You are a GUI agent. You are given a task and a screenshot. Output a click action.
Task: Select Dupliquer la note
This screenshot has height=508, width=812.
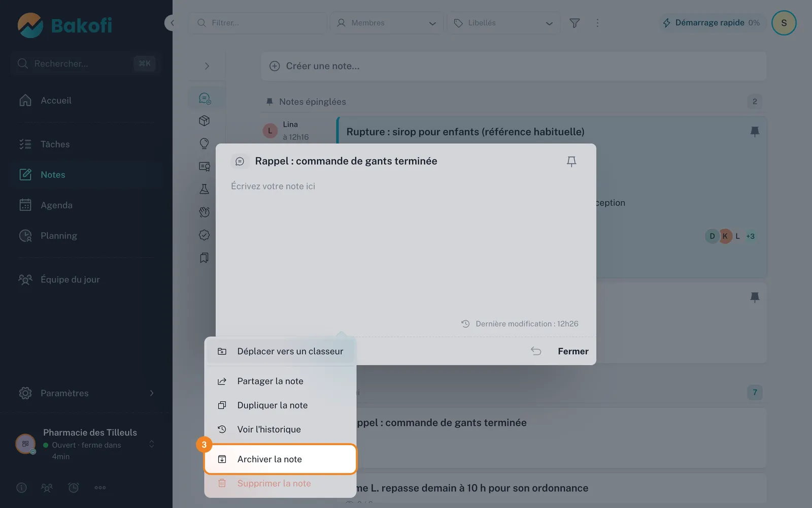pyautogui.click(x=280, y=405)
